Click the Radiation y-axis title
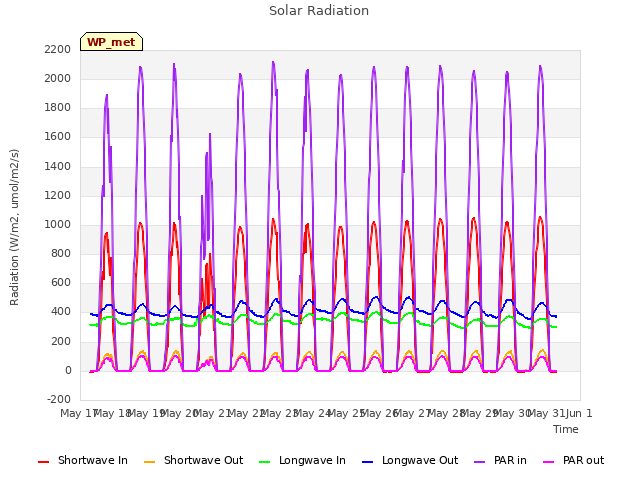 coord(14,227)
